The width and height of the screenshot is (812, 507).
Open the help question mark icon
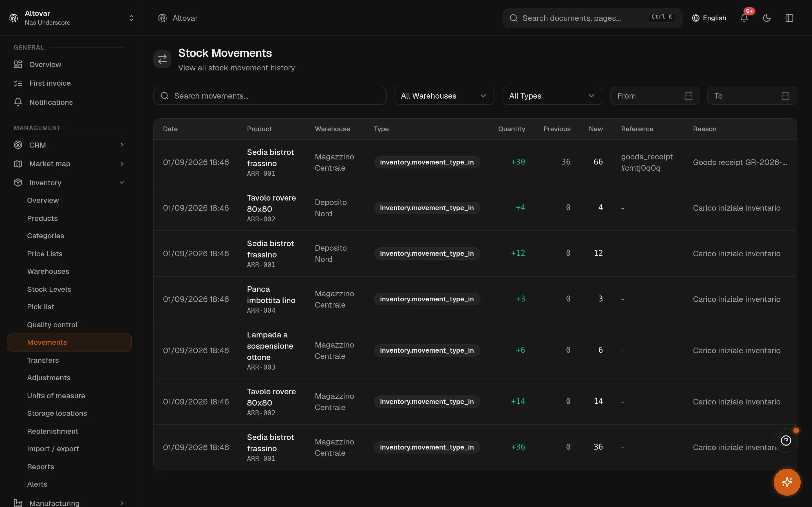click(786, 441)
